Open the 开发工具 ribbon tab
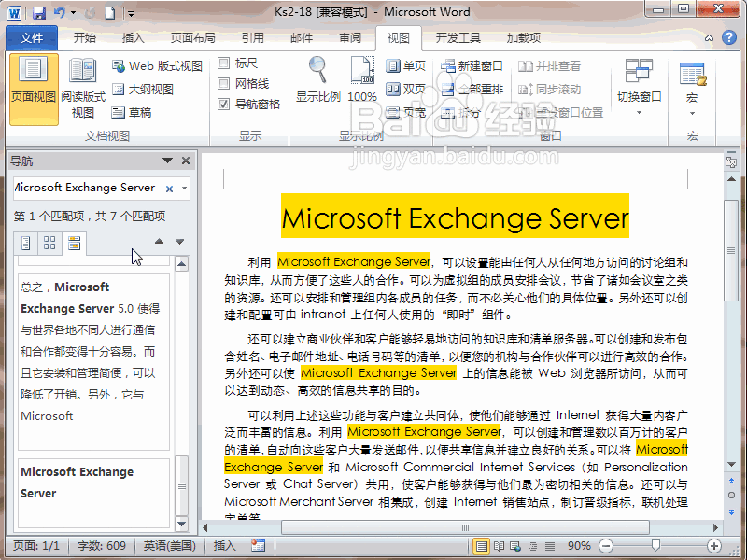This screenshot has height=560, width=747. [458, 38]
